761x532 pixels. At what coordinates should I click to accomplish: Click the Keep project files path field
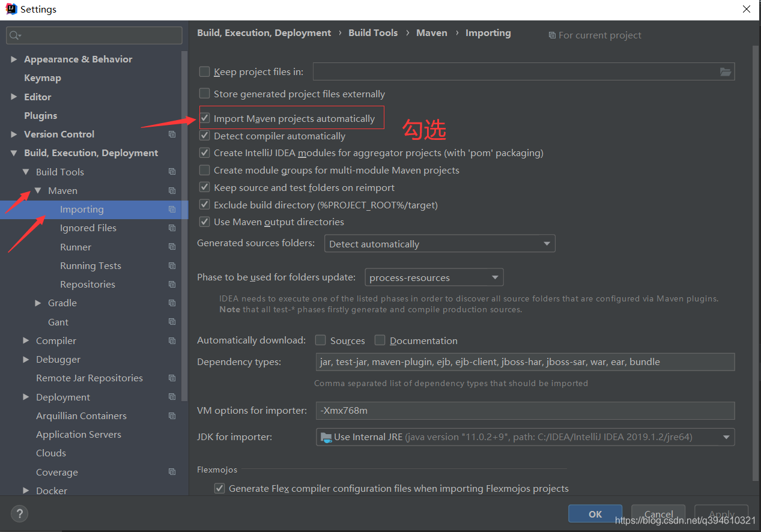[x=524, y=72]
